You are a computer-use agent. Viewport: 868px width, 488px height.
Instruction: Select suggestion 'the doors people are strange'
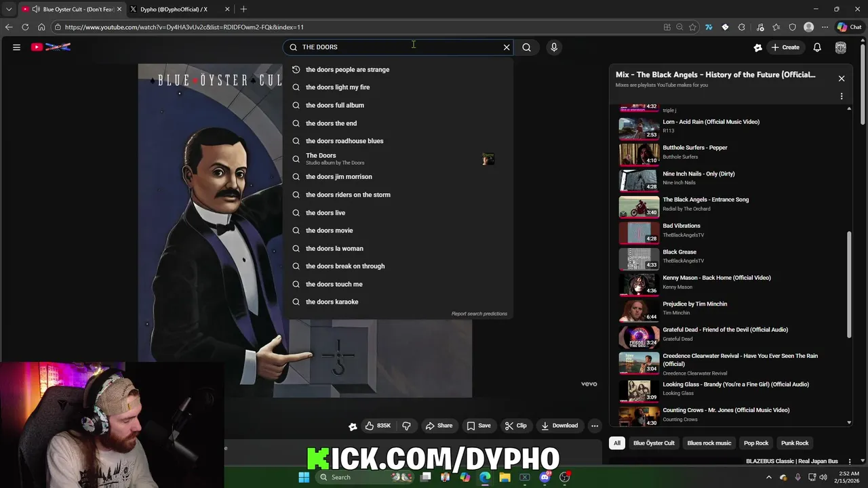click(x=398, y=69)
